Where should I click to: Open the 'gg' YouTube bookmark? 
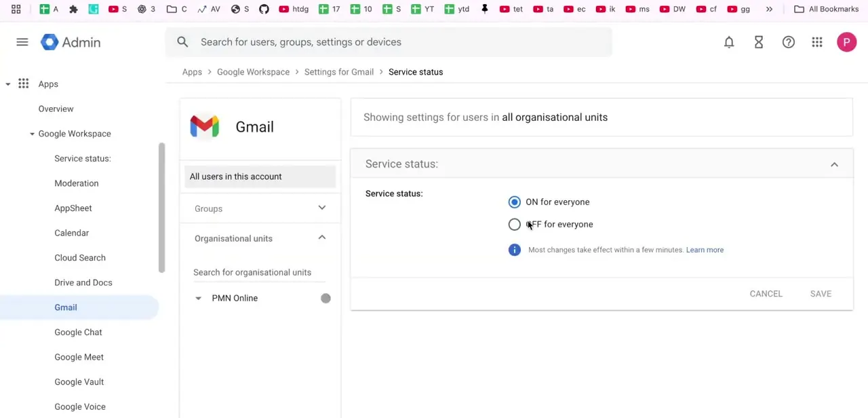coord(738,9)
